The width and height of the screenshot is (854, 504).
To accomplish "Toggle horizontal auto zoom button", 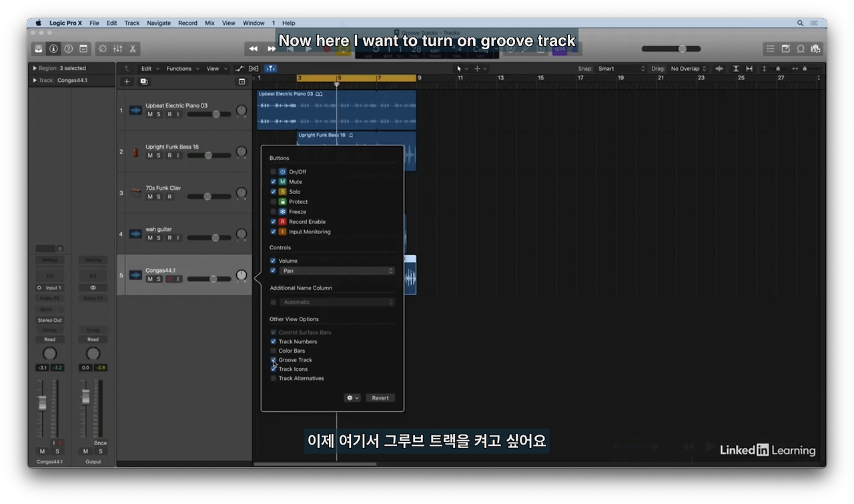I will tap(749, 69).
